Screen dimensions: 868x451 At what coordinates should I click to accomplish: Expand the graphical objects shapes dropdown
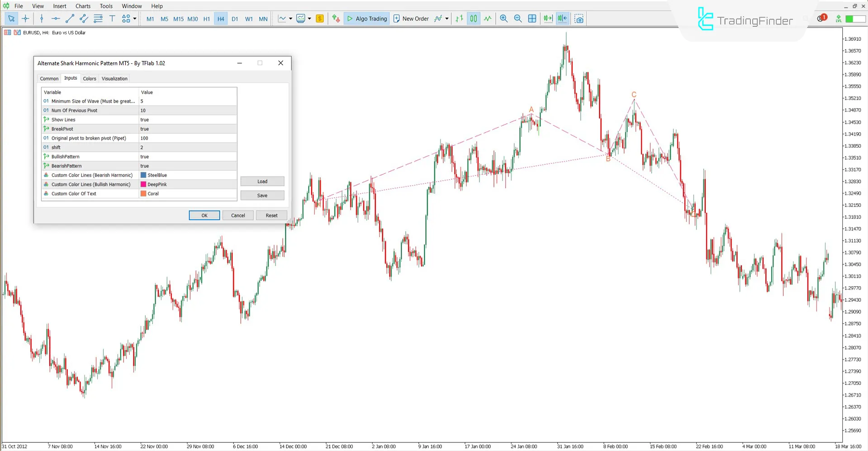coord(135,19)
